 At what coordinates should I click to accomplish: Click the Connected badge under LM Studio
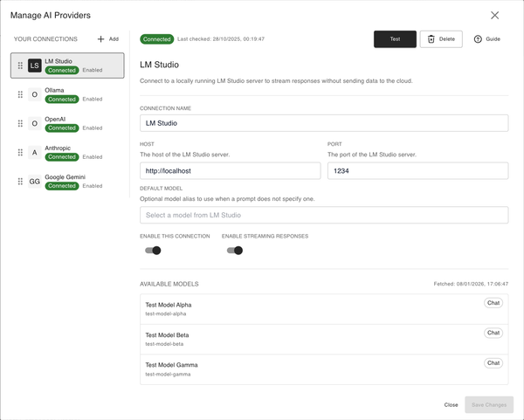(62, 70)
